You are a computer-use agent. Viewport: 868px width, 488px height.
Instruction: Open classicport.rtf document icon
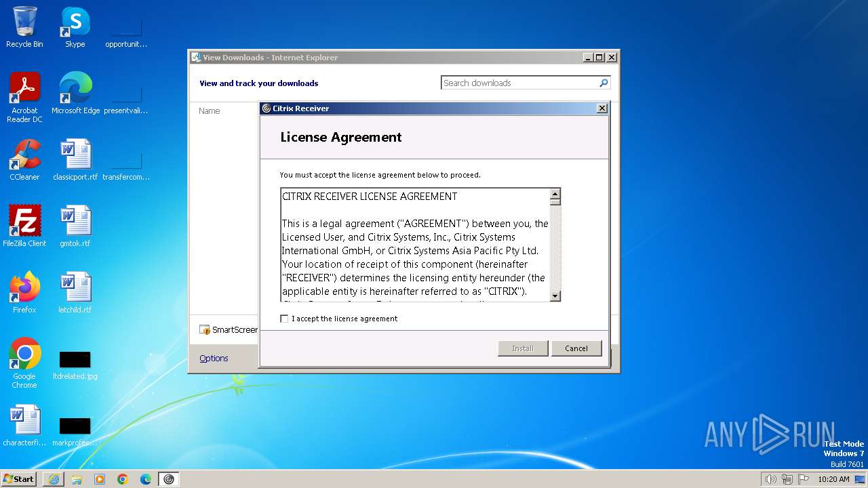click(x=75, y=159)
